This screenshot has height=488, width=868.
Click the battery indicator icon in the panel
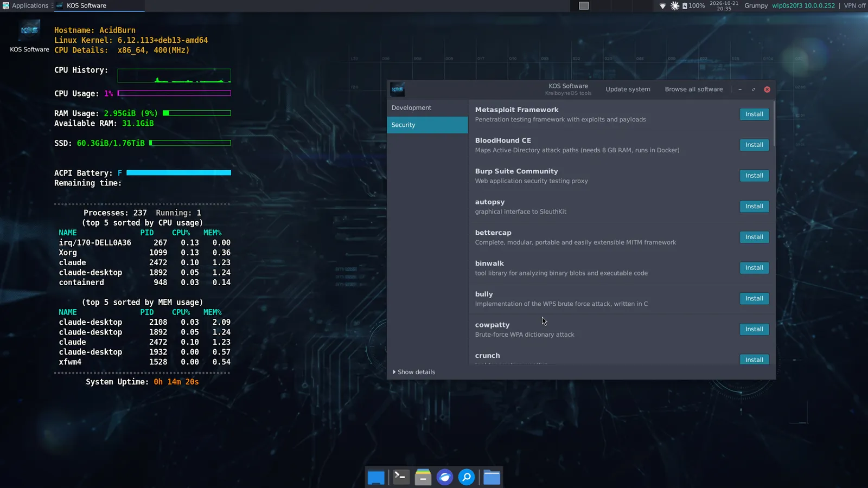coord(685,6)
